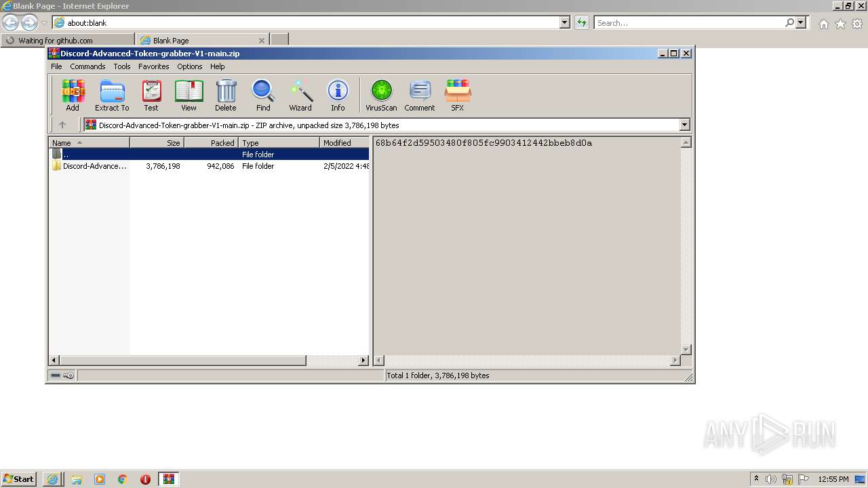Viewport: 868px width, 488px height.
Task: Open the Commands menu
Action: click(x=87, y=66)
